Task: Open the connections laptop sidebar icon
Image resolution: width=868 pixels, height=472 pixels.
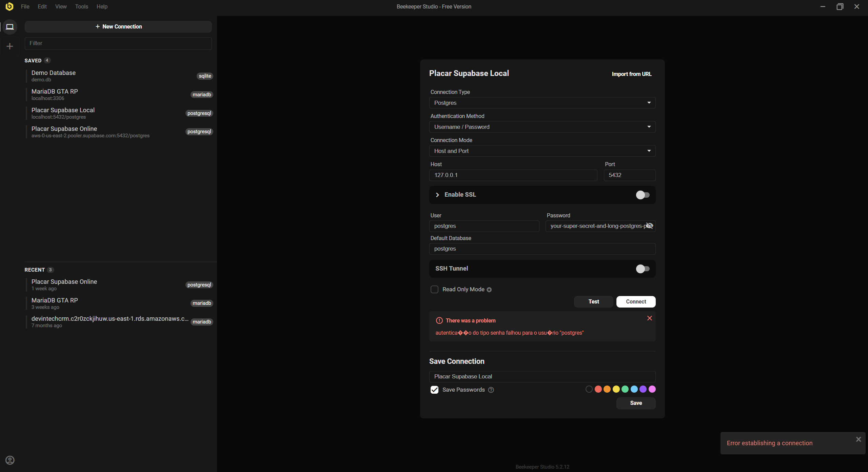Action: (10, 27)
